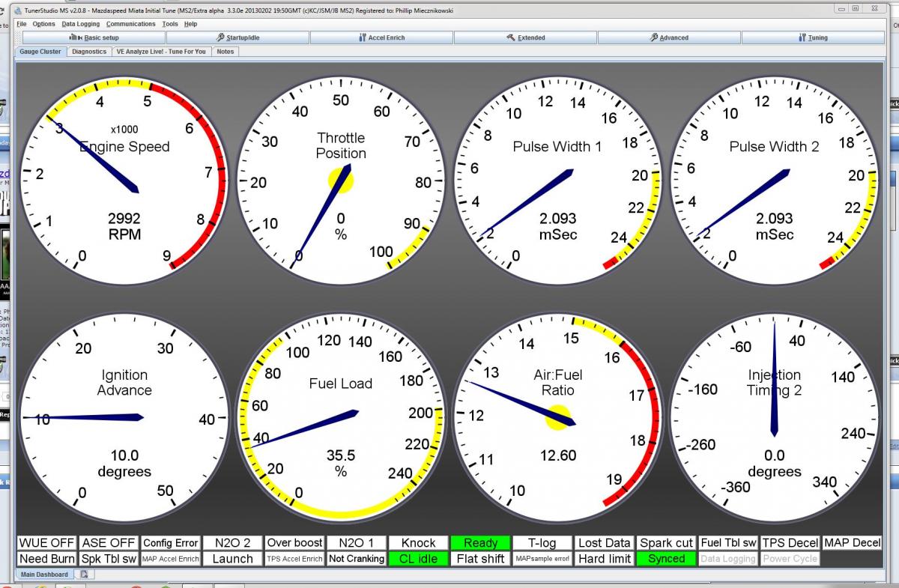
Task: Switch to the Diagnostics tab
Action: [89, 52]
